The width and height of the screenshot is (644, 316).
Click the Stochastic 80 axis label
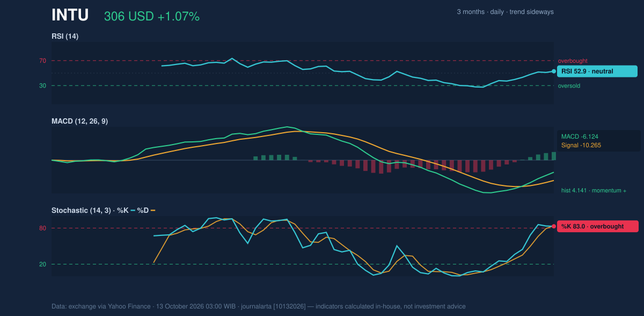(42, 228)
